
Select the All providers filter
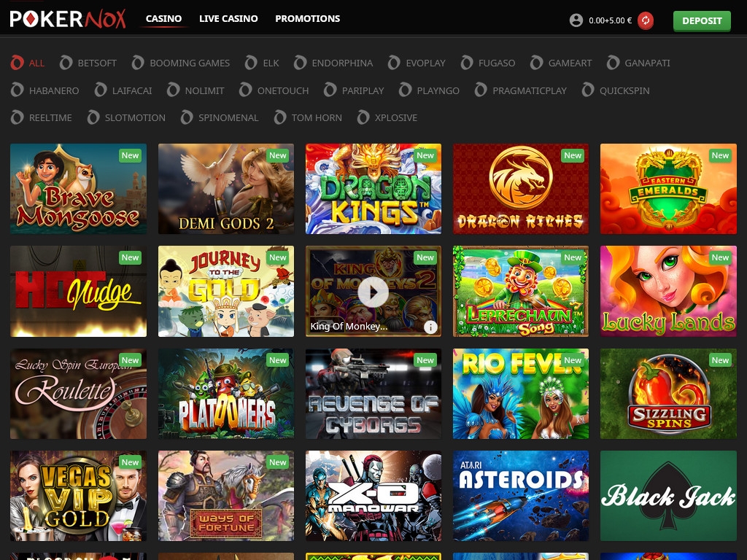(28, 63)
